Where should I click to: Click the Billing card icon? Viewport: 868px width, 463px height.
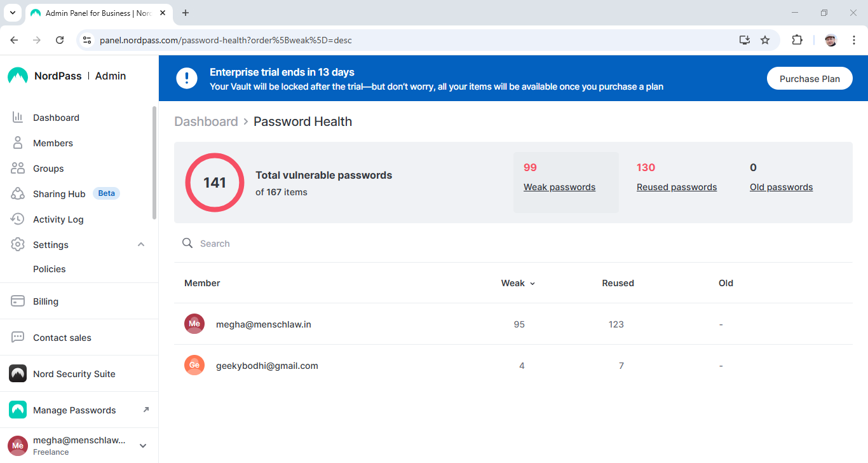[x=18, y=301]
